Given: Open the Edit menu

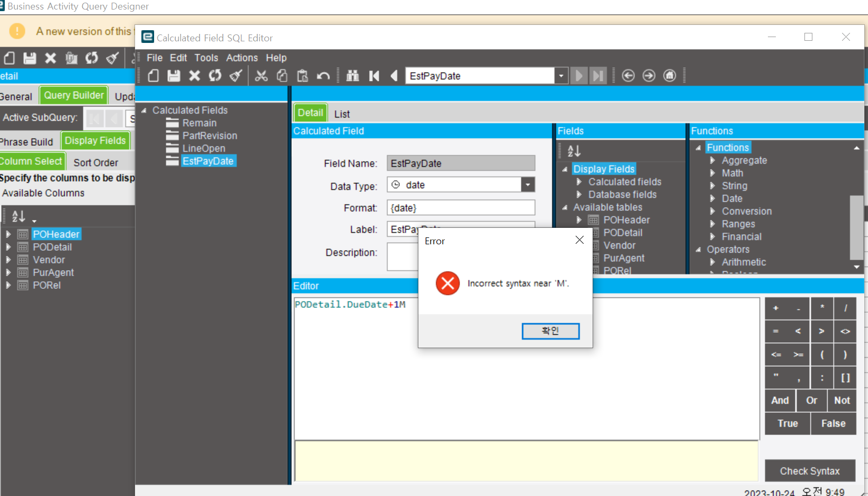Looking at the screenshot, I should coord(178,58).
